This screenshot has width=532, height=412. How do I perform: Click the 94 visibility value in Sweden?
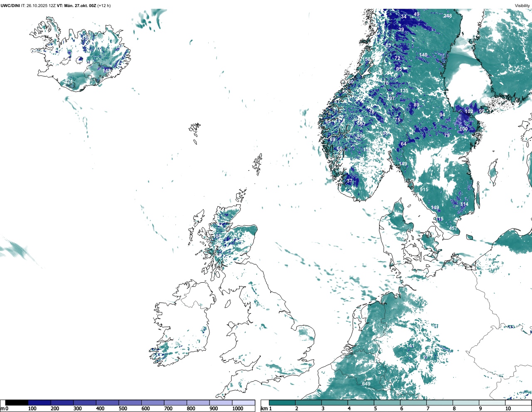442,115
